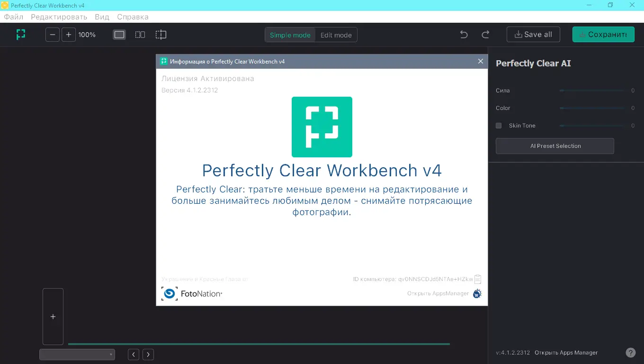The height and width of the screenshot is (364, 644).
Task: Enable split-line before/after view
Action: point(161,35)
